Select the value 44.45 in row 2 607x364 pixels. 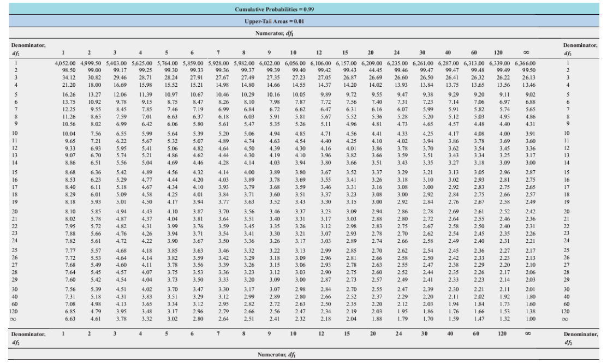tap(376, 70)
